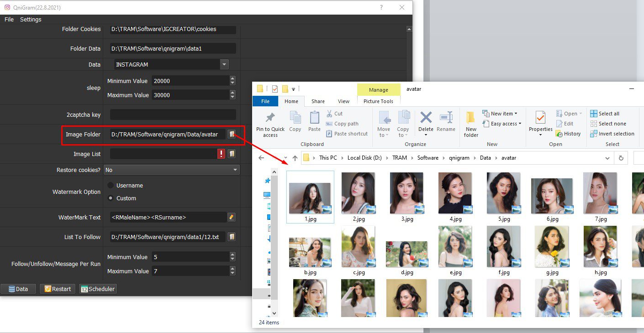Expand the New item dropdown
Screen dimensions: 644x333
[500, 114]
